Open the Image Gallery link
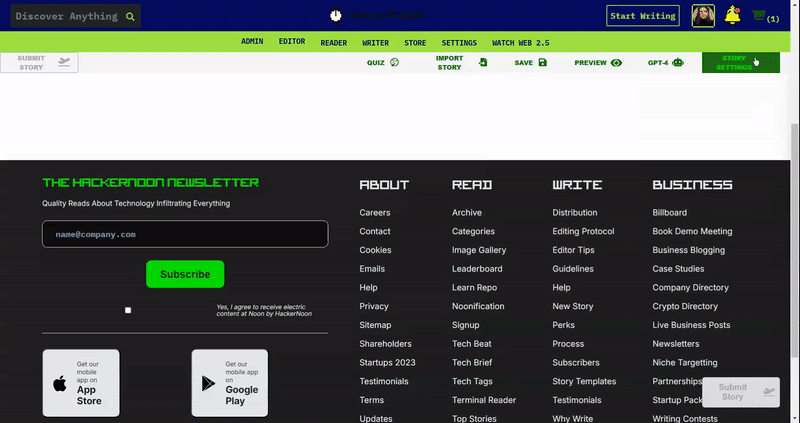Viewport: 800px width, 423px height. click(x=479, y=250)
